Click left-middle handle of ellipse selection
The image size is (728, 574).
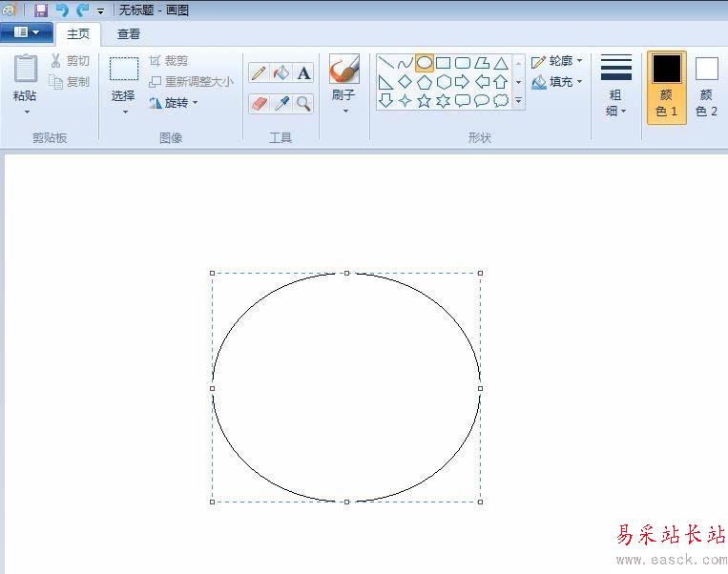212,388
